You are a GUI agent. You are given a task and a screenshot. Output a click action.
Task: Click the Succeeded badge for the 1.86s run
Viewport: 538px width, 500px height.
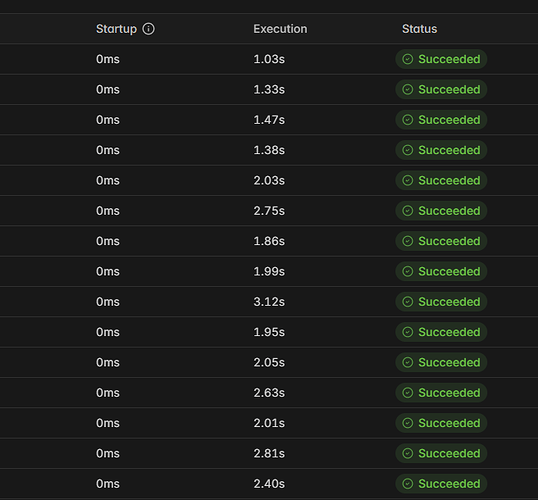coord(441,241)
